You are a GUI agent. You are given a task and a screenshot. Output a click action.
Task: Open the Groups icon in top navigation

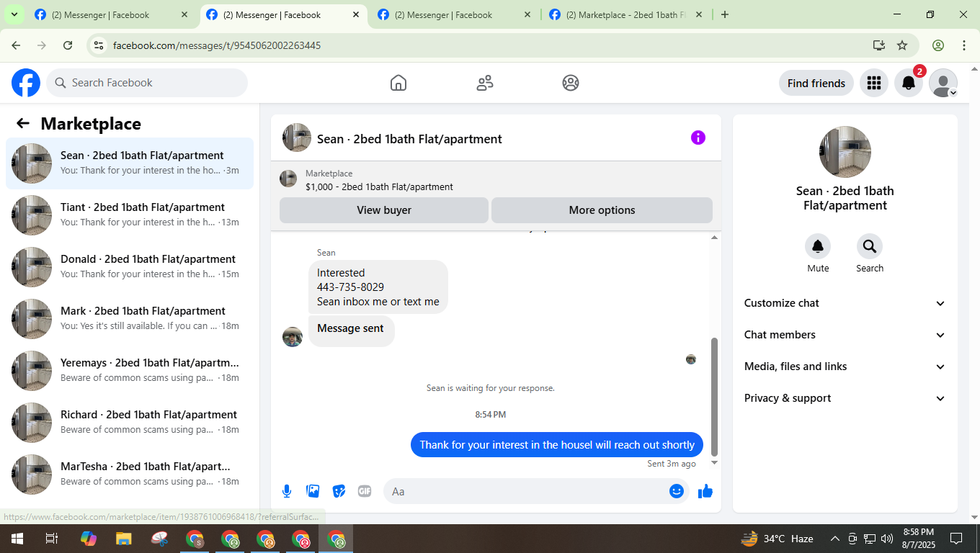coord(571,83)
